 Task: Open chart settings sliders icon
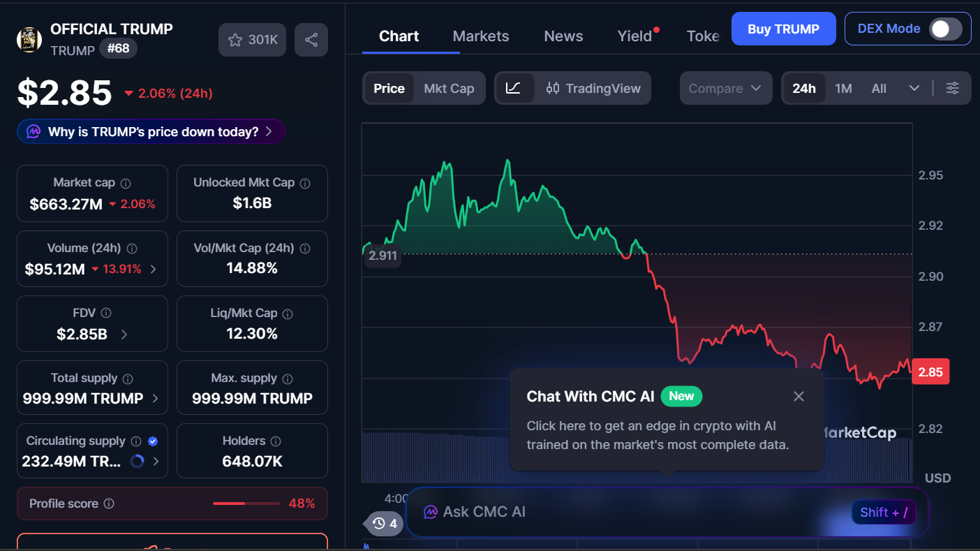(952, 88)
